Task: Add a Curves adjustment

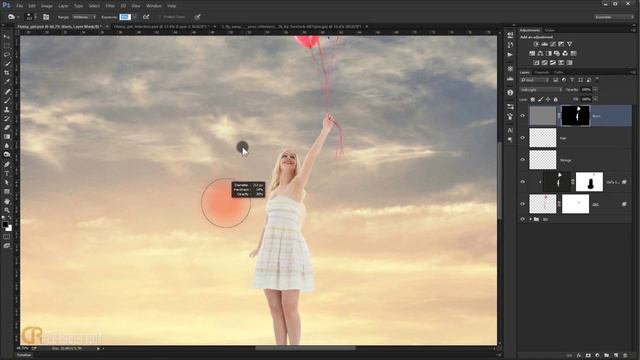Action: (553, 44)
